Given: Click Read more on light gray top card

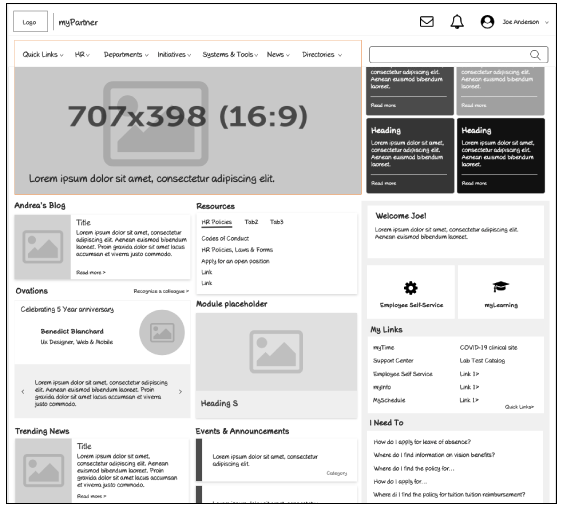Looking at the screenshot, I should [474, 105].
